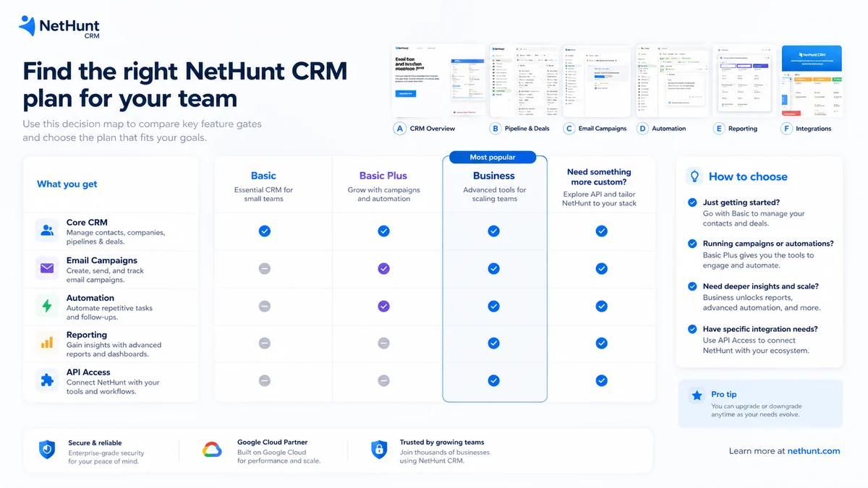Select the Basic plan column header
The image size is (868, 488).
tap(263, 176)
